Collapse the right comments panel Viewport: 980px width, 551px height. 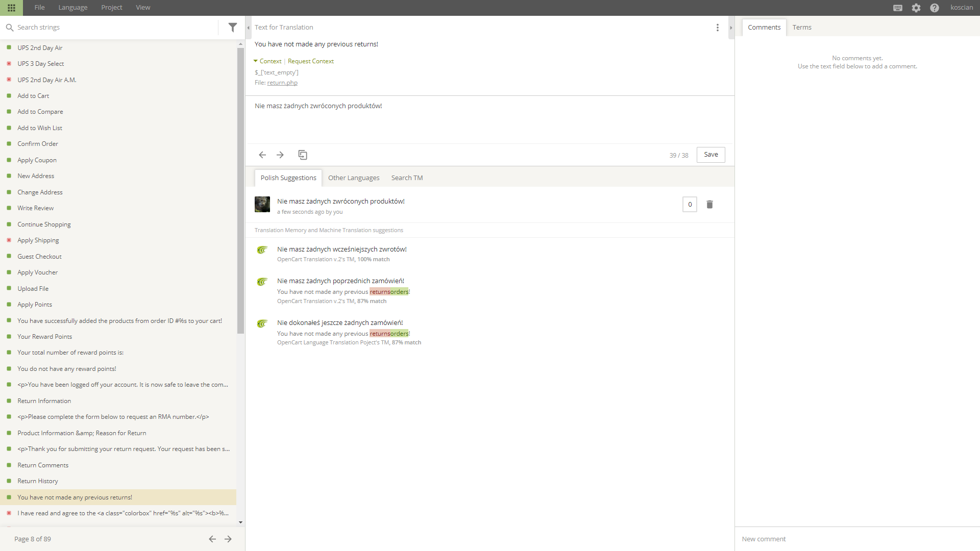pos(731,28)
